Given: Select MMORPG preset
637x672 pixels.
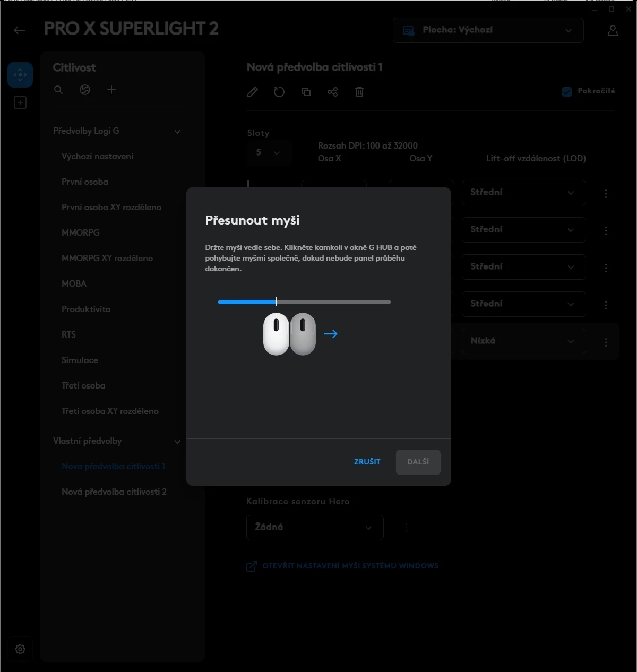Looking at the screenshot, I should click(81, 232).
